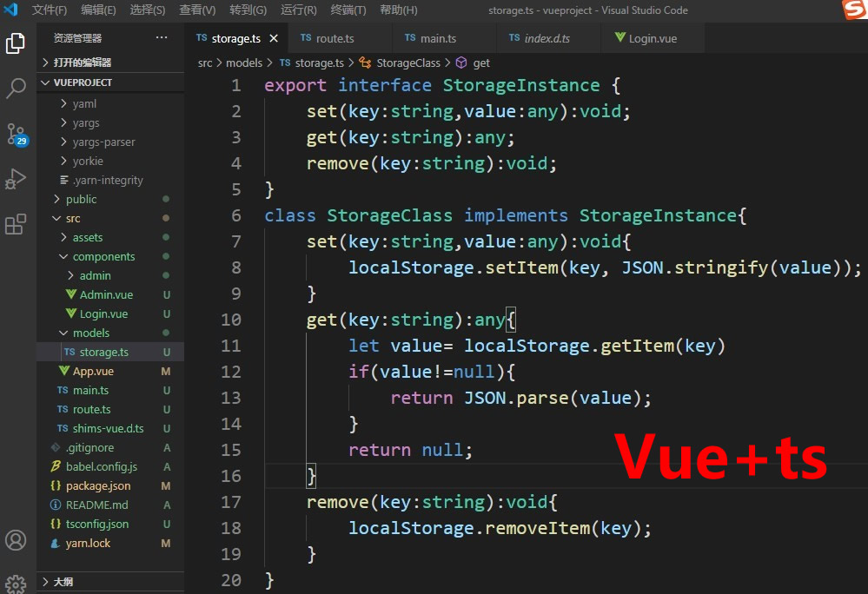The image size is (868, 594).
Task: Switch to the Login.vue editor tab
Action: pos(653,38)
